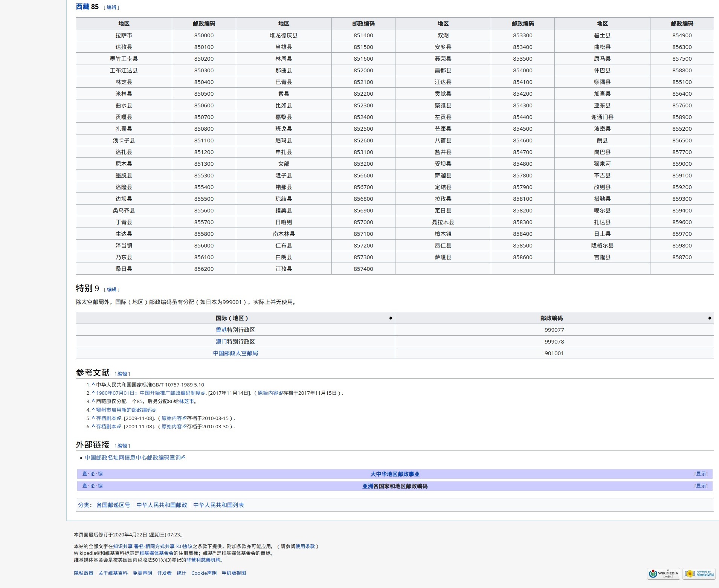Open the 香港 link in the special table

pos(221,330)
